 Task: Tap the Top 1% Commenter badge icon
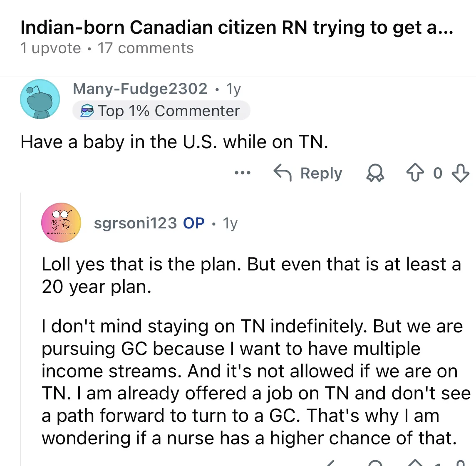[x=87, y=111]
